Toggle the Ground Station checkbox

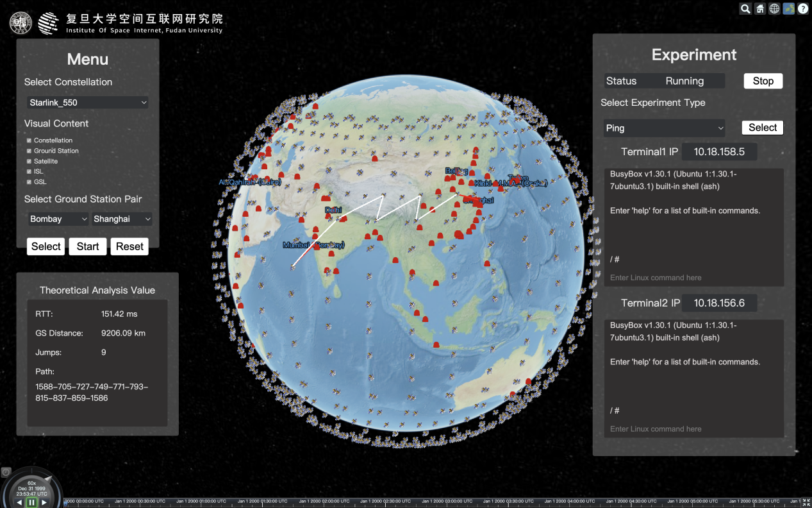tap(29, 151)
